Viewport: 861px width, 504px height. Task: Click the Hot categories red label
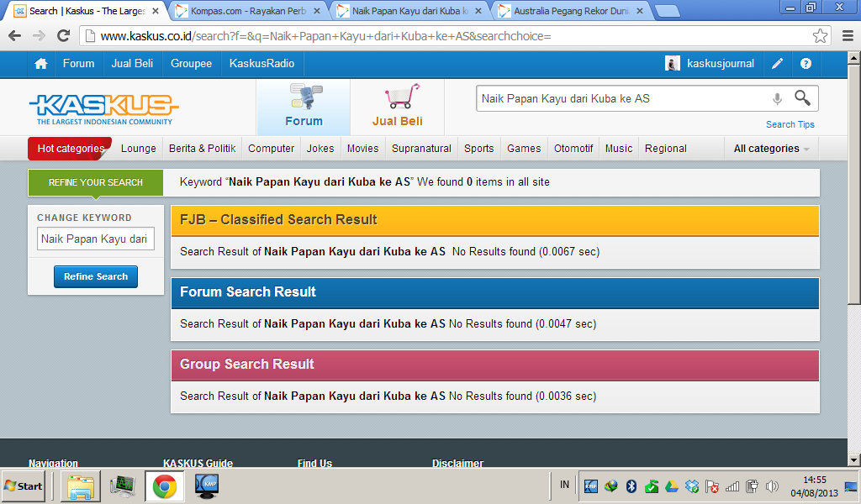(x=71, y=149)
